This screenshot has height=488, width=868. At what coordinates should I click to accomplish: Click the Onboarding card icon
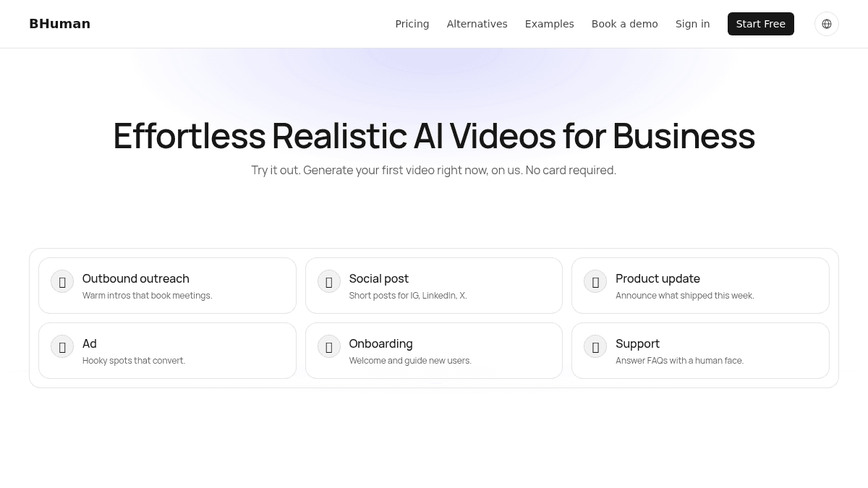click(329, 346)
